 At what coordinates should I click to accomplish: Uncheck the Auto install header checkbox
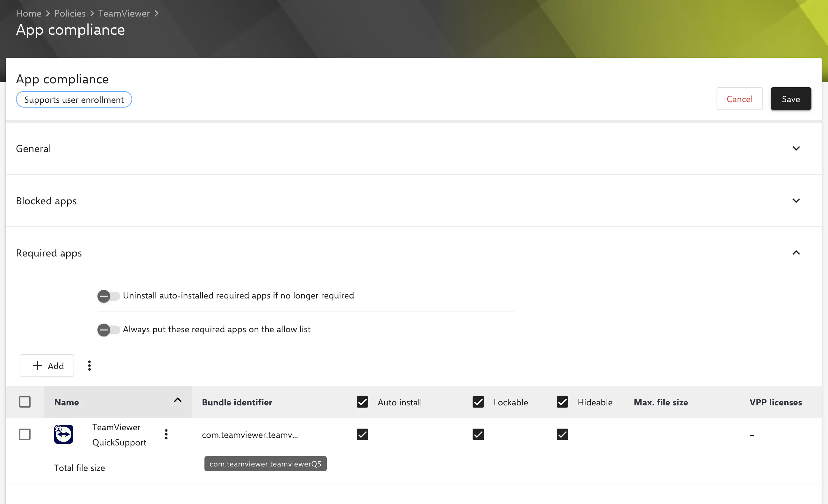tap(362, 402)
